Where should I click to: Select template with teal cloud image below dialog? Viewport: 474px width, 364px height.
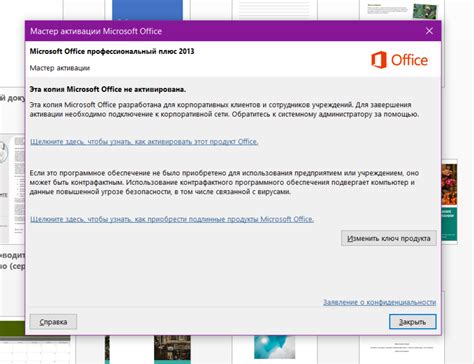[x=274, y=347]
